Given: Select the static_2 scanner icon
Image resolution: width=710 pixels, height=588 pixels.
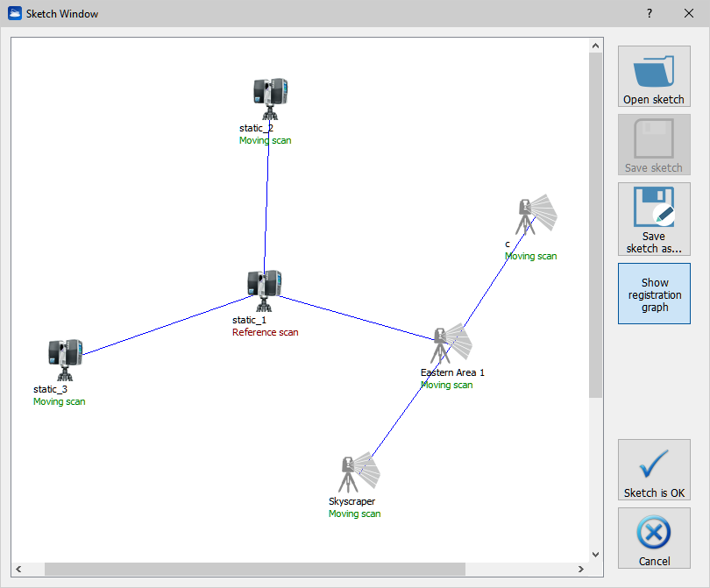Looking at the screenshot, I should click(270, 96).
